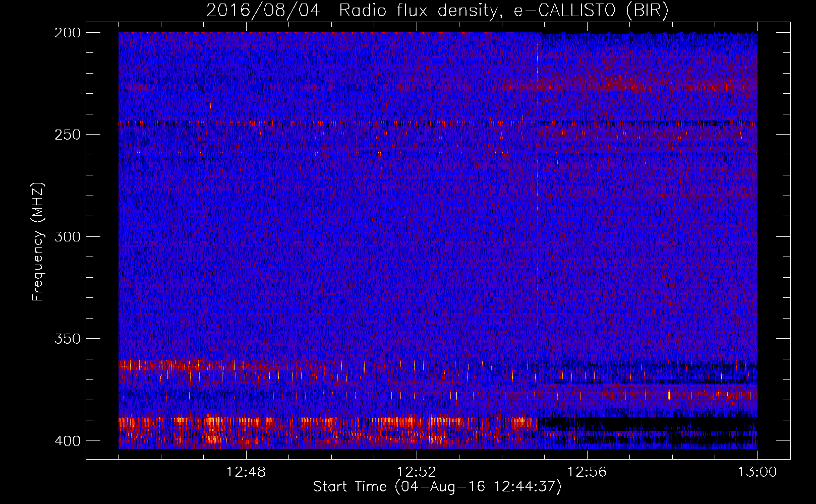Click the 12:52 time tick label
The width and height of the screenshot is (816, 504).
417,472
